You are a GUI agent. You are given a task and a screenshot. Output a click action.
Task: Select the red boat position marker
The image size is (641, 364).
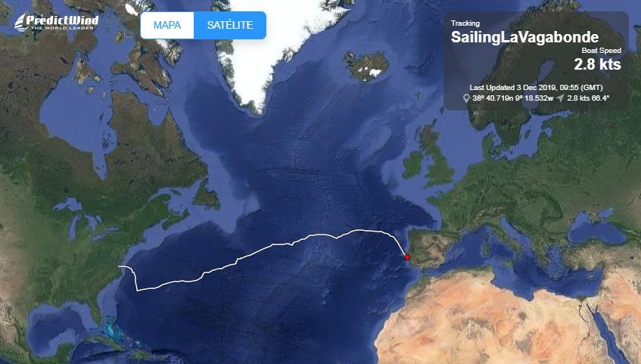click(x=407, y=257)
